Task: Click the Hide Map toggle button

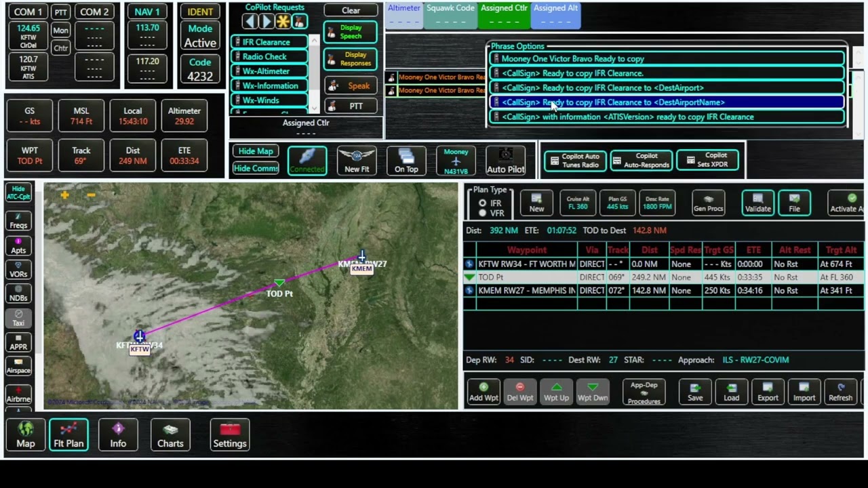Action: point(256,151)
